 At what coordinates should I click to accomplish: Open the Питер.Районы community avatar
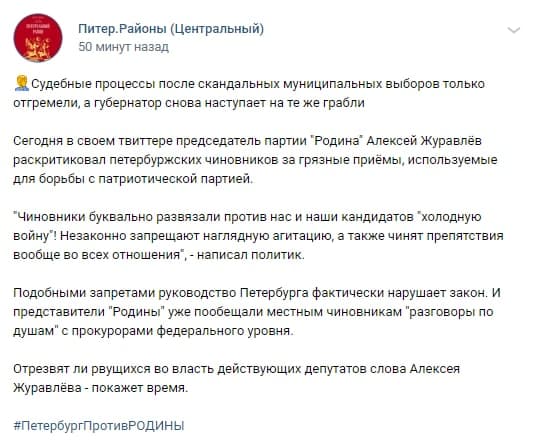(38, 38)
